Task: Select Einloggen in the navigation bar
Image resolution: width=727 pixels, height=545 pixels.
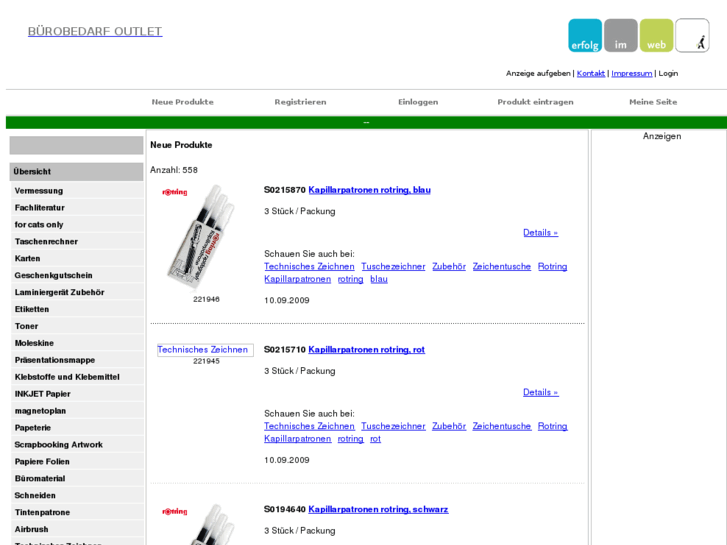Action: (418, 102)
